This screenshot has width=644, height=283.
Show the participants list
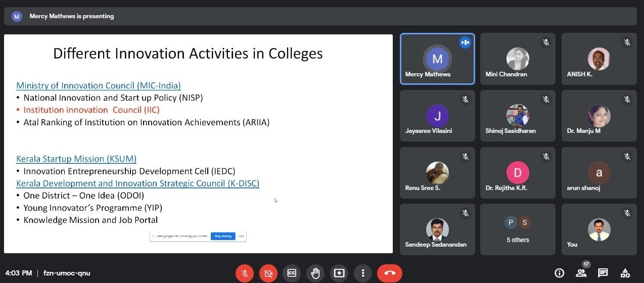tap(581, 273)
